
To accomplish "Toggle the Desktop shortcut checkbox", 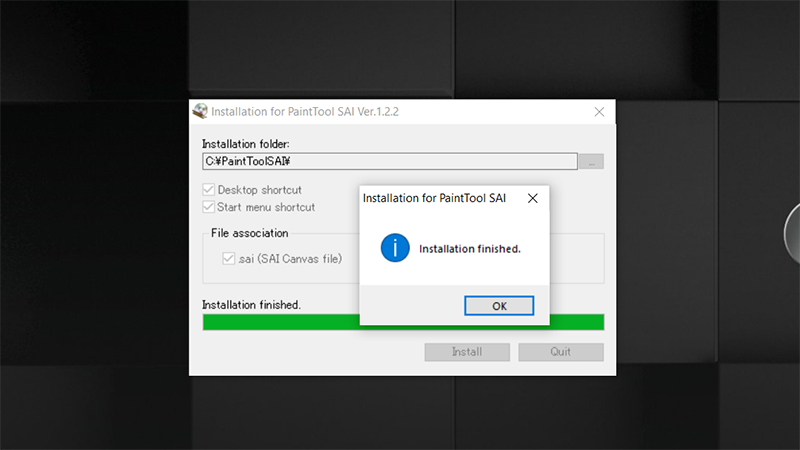I will click(x=208, y=190).
